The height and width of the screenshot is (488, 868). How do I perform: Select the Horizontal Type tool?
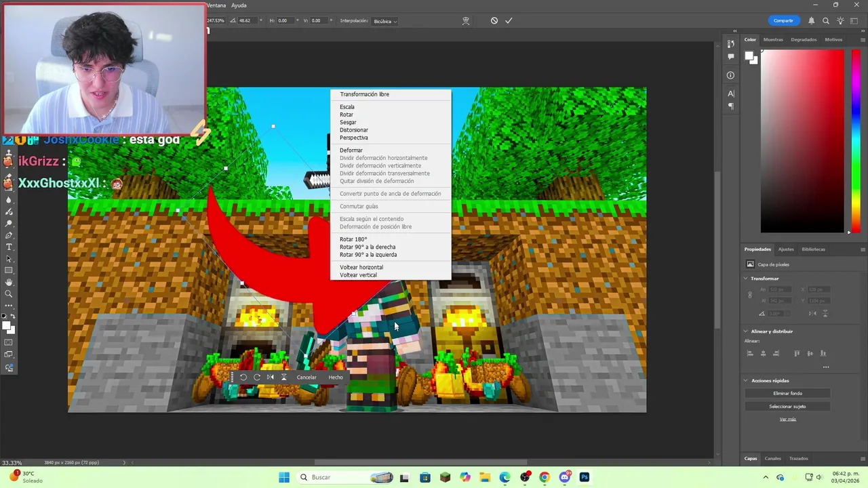click(x=9, y=247)
